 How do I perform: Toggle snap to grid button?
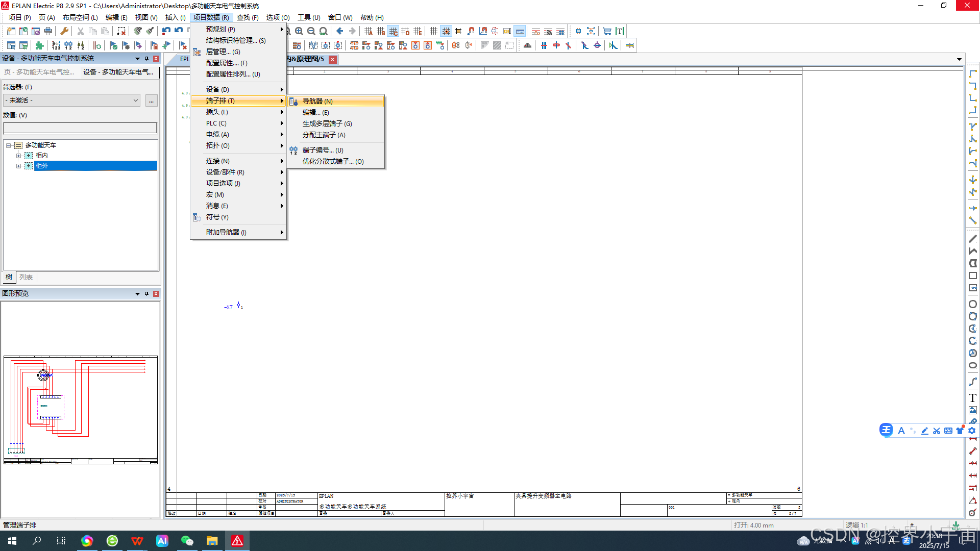446,31
